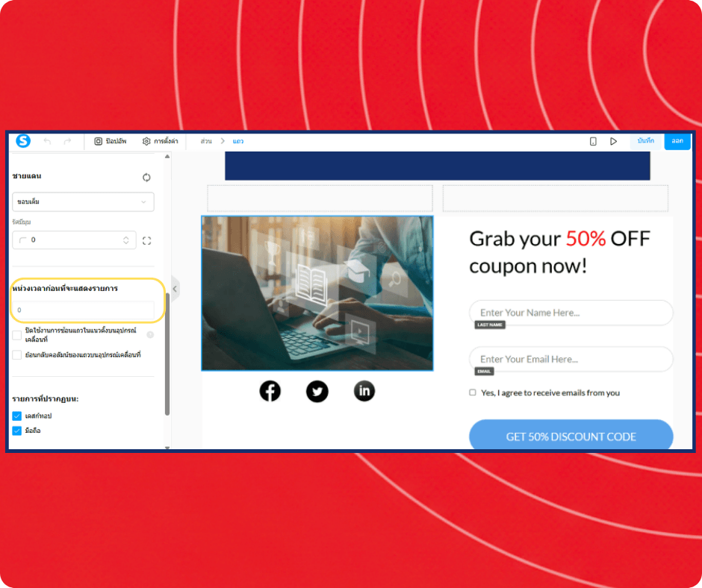Expand individual corner radius options icon
Image resolution: width=702 pixels, height=588 pixels.
pos(147,241)
